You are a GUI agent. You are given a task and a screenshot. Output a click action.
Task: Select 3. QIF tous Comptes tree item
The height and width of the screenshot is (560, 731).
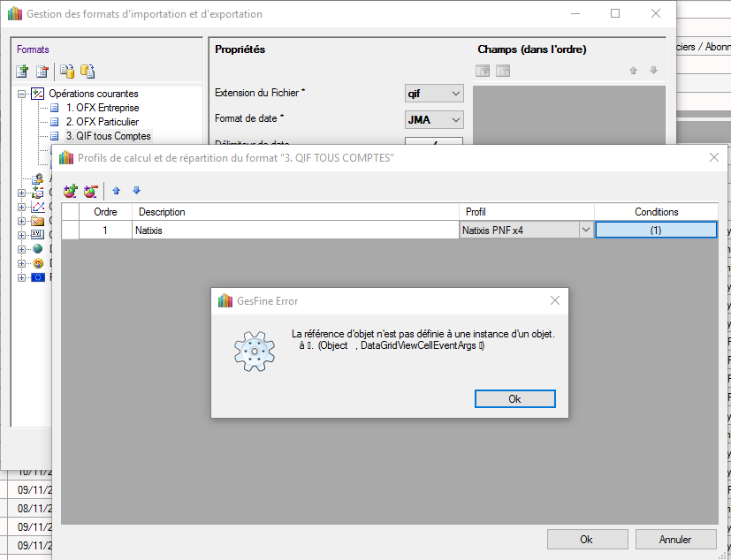pos(108,136)
